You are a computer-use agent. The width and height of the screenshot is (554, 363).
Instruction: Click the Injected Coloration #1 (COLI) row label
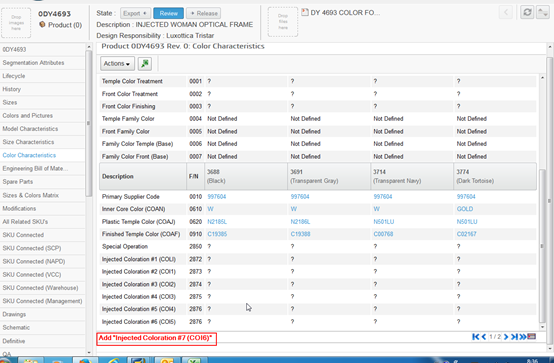139,259
